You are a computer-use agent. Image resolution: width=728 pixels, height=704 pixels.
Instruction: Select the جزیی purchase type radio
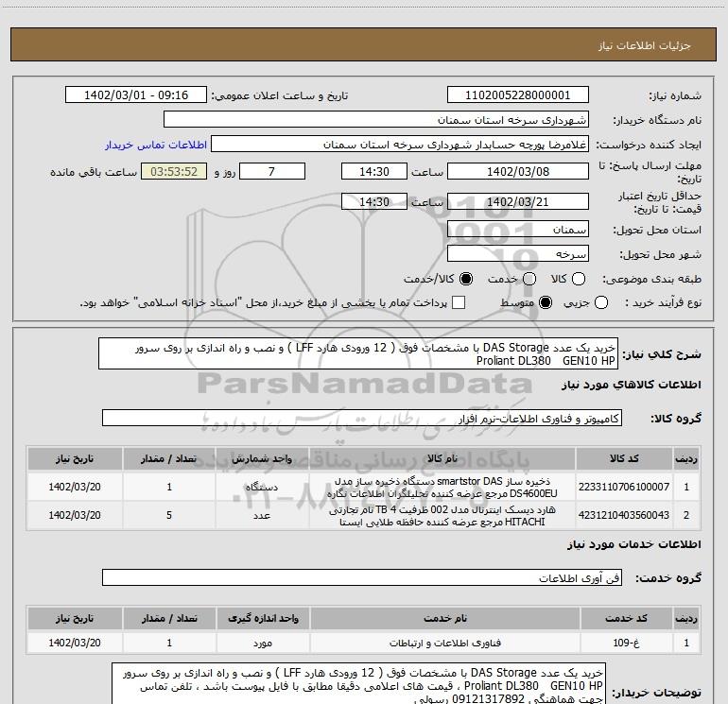[x=601, y=302]
